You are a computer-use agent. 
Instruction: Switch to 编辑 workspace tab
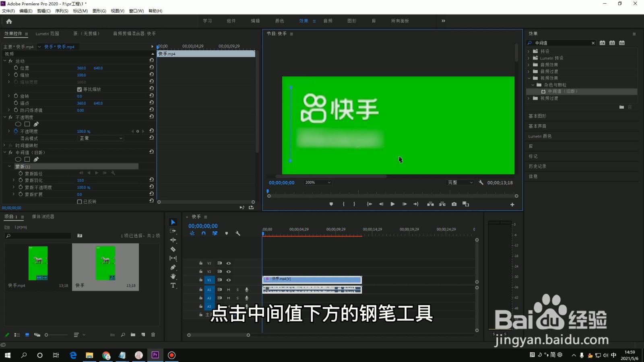pyautogui.click(x=255, y=21)
